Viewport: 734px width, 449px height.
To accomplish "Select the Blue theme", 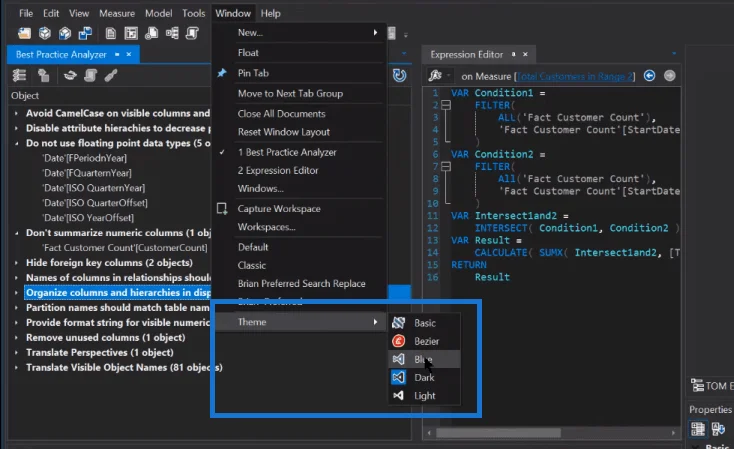I will click(424, 359).
